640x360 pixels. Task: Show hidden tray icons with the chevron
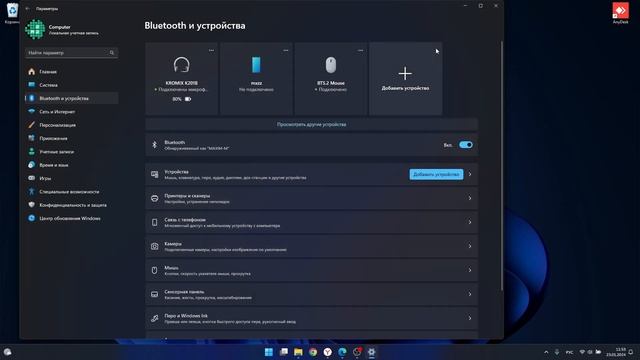click(546, 352)
